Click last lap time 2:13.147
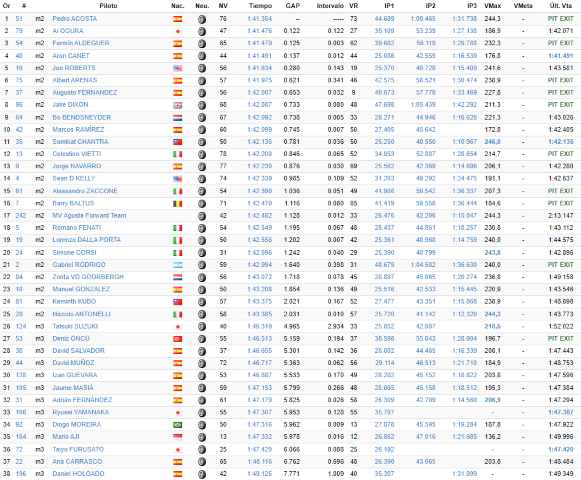581x480 pixels. pos(561,215)
